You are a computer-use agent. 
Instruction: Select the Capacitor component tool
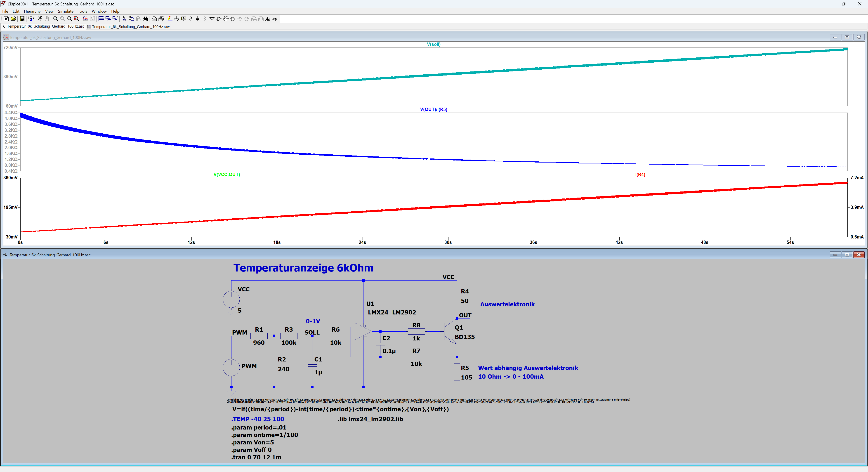198,19
